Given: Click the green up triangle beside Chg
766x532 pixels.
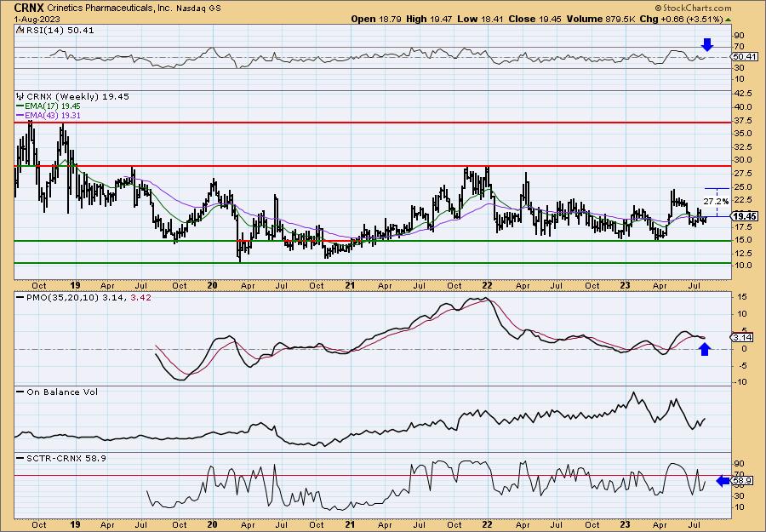Looking at the screenshot, I should pyautogui.click(x=728, y=20).
